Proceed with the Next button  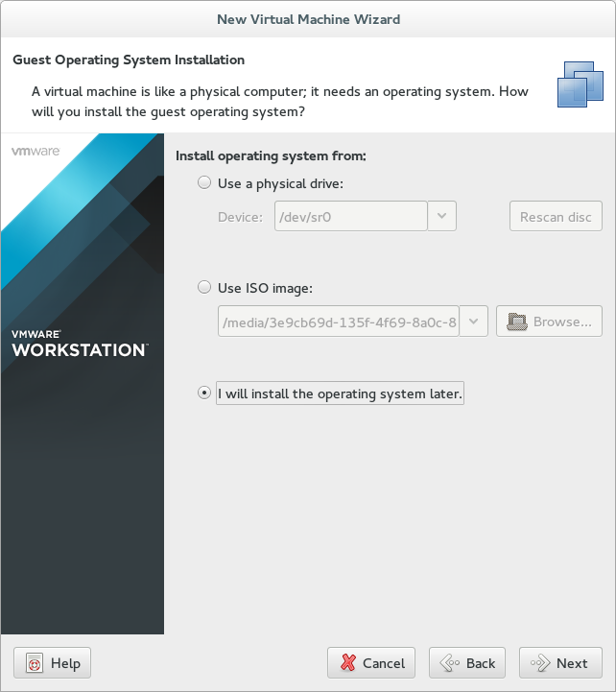560,663
